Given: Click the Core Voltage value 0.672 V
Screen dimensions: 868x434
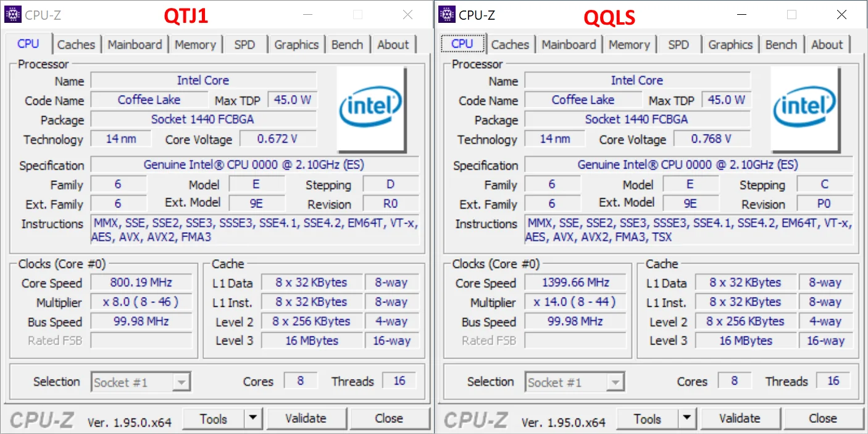Looking at the screenshot, I should click(278, 139).
